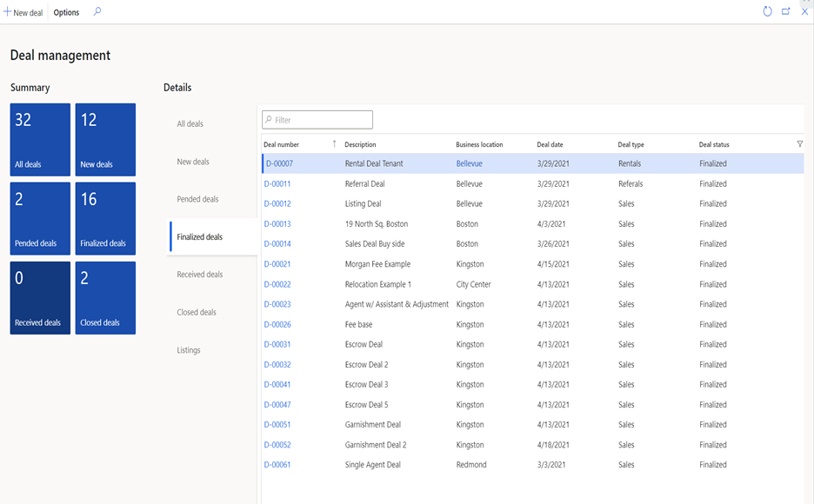The image size is (814, 504).
Task: Click the magnifier inside the Filter box
Action: coord(271,119)
